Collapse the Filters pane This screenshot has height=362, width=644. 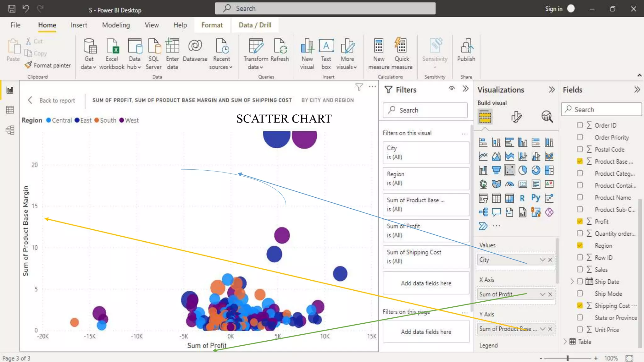[466, 89]
